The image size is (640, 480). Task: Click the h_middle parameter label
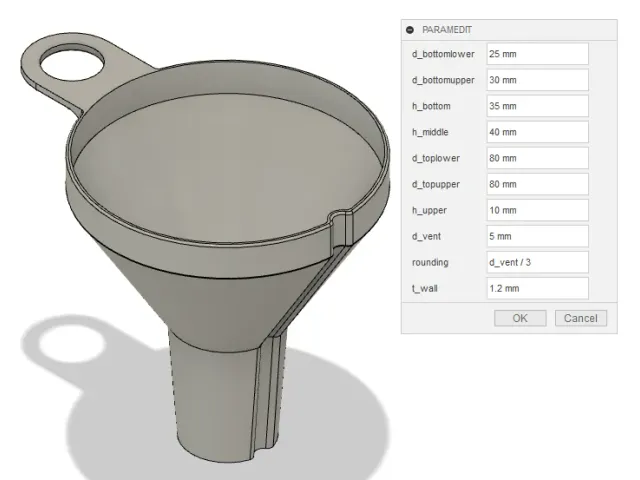coord(430,132)
